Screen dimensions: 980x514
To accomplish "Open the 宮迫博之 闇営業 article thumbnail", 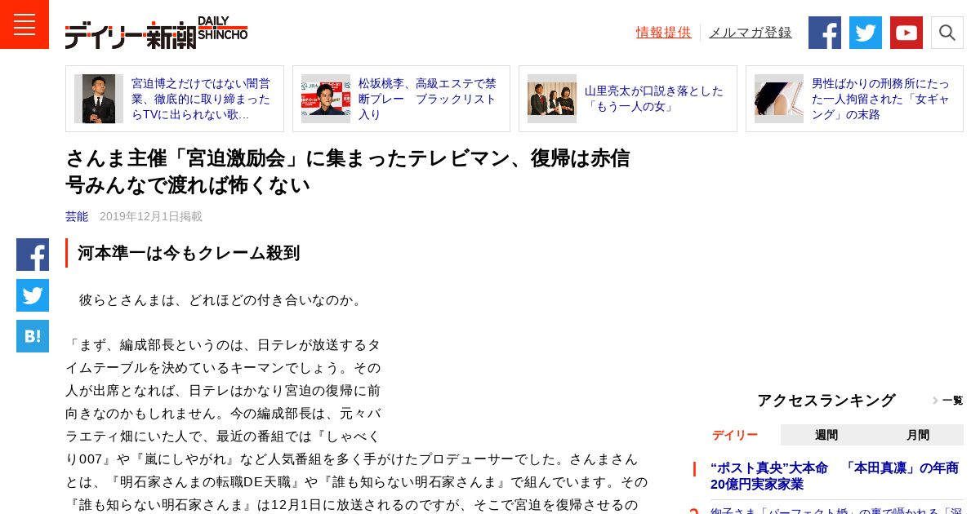I will pyautogui.click(x=99, y=99).
